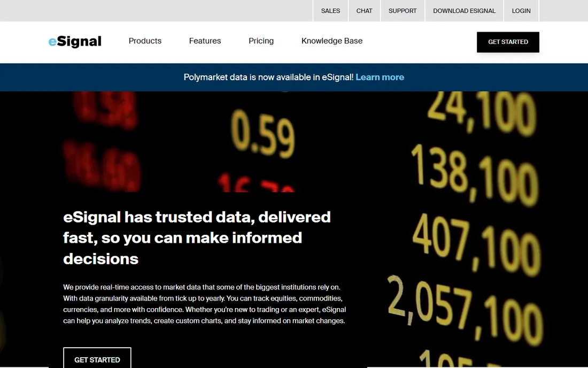Visit the SUPPORT page
This screenshot has height=368, width=588.
[403, 11]
